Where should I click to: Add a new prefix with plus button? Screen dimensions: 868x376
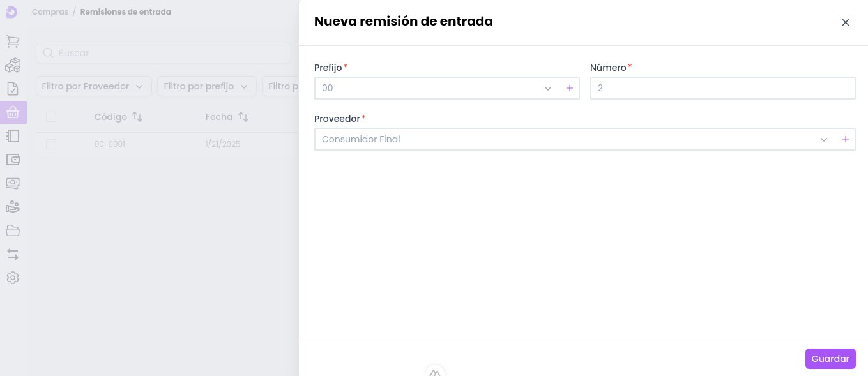tap(570, 88)
